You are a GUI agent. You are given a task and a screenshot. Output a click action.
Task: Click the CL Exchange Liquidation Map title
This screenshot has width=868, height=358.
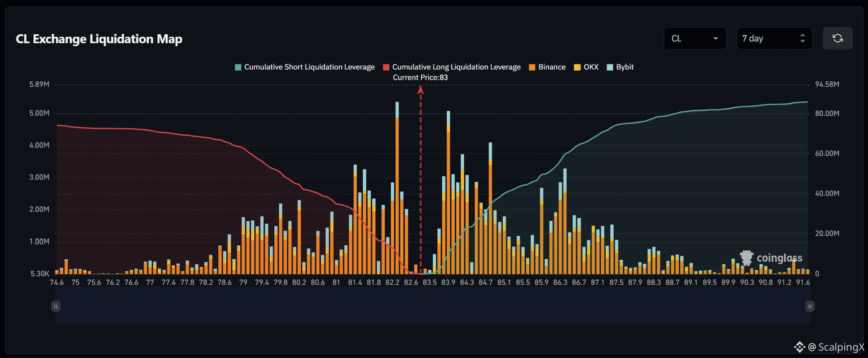(99, 39)
